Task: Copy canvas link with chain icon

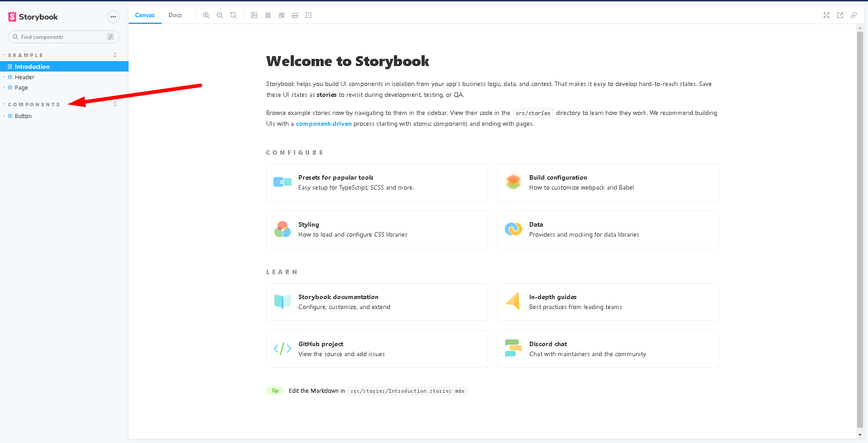Action: (x=854, y=15)
